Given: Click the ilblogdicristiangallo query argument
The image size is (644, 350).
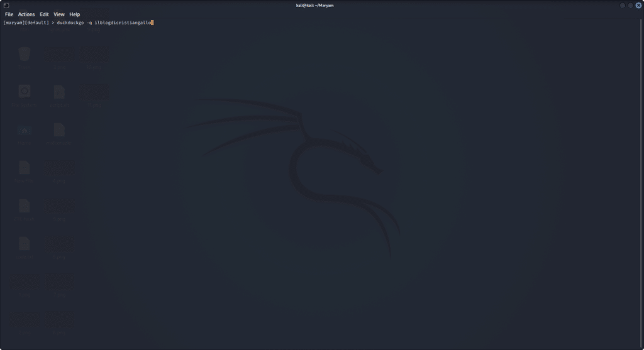Looking at the screenshot, I should [123, 23].
